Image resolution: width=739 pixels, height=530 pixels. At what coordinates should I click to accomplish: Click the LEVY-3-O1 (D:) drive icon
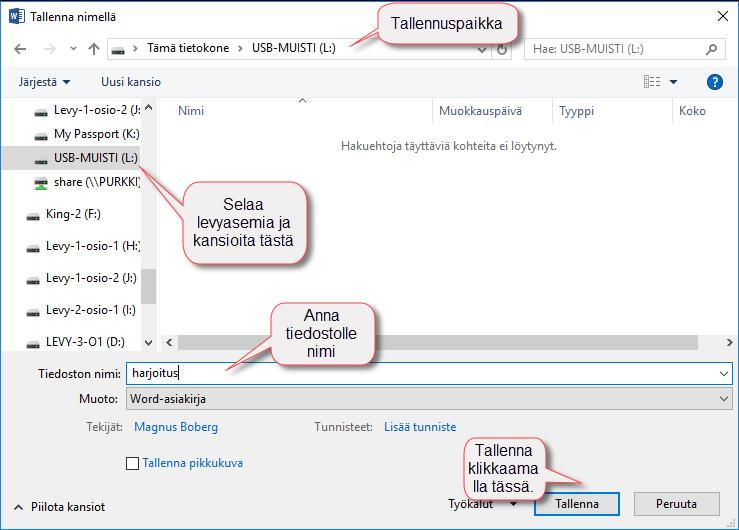point(33,344)
